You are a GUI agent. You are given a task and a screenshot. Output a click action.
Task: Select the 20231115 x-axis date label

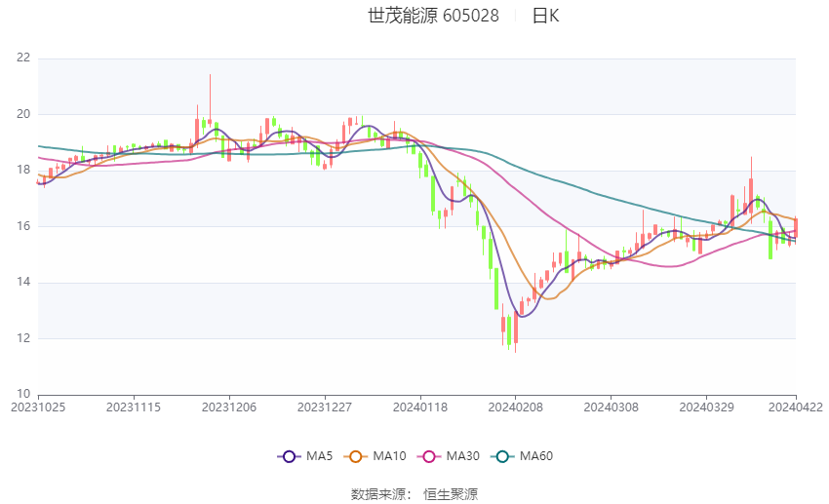click(134, 407)
